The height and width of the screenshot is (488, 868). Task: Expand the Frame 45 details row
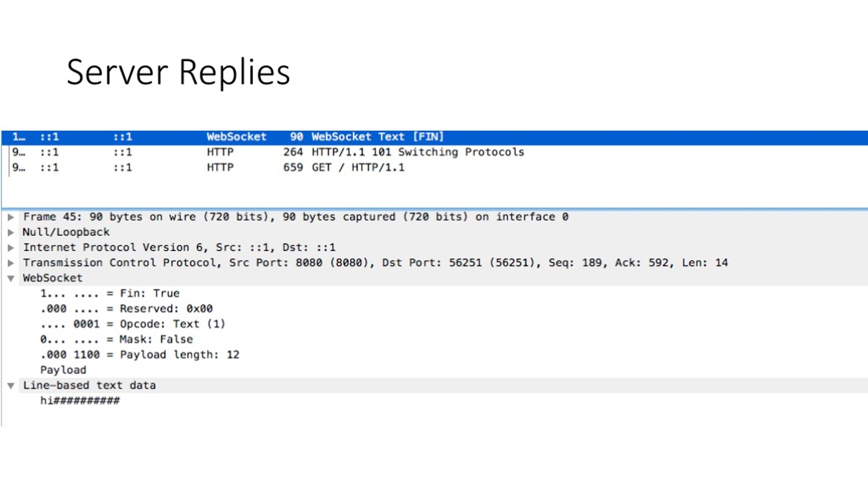(x=11, y=217)
